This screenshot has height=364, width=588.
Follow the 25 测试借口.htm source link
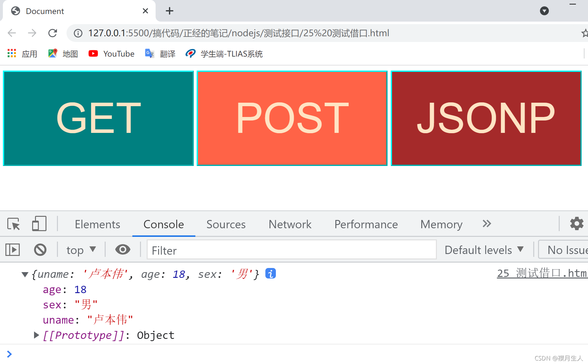tap(541, 273)
